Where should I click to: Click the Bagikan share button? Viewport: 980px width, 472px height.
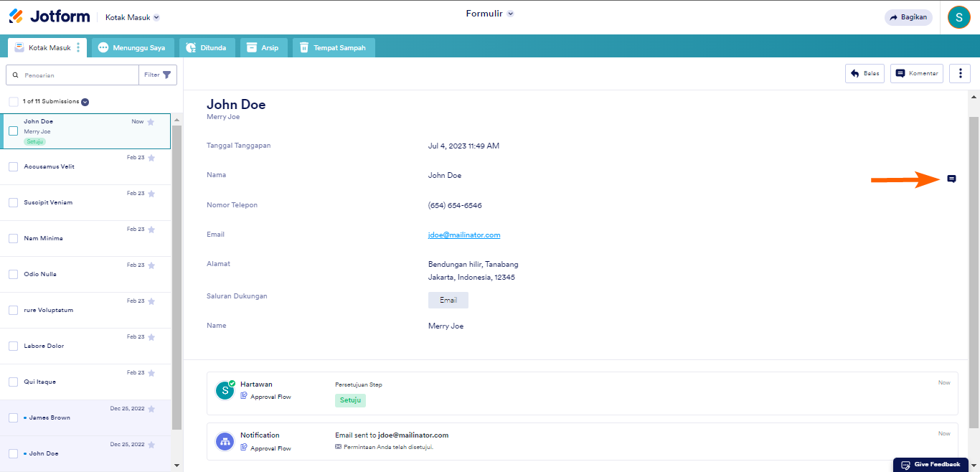pos(908,17)
